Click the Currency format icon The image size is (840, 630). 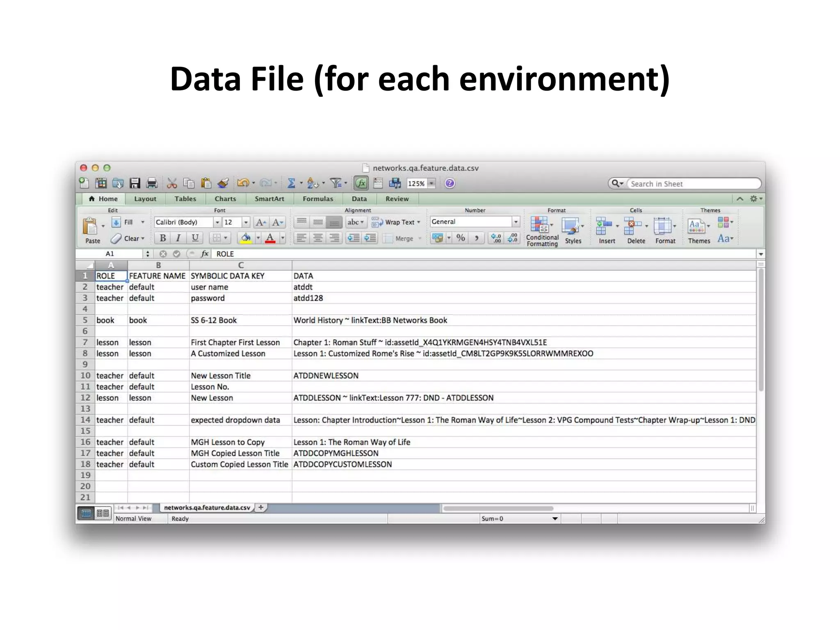tap(438, 238)
